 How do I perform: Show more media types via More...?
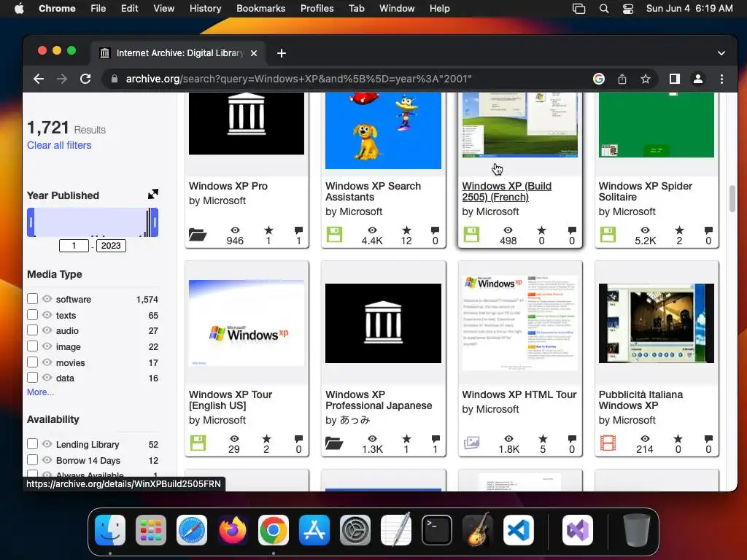(x=41, y=392)
